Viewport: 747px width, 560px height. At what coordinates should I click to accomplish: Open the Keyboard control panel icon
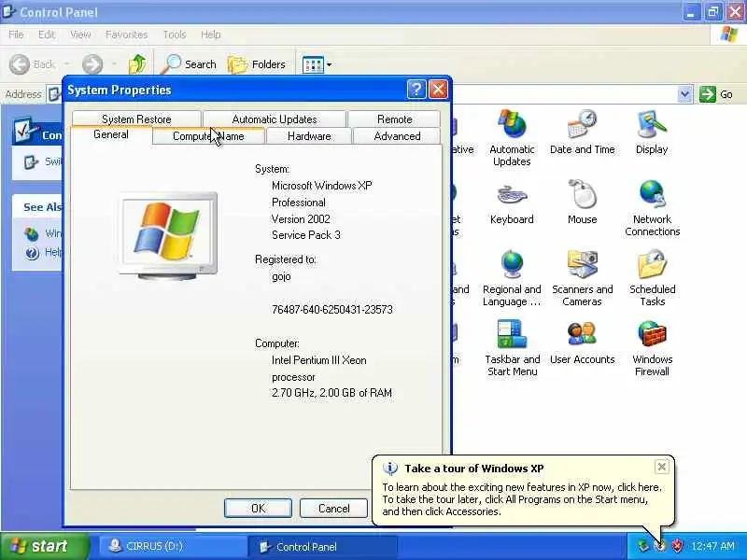tap(512, 203)
